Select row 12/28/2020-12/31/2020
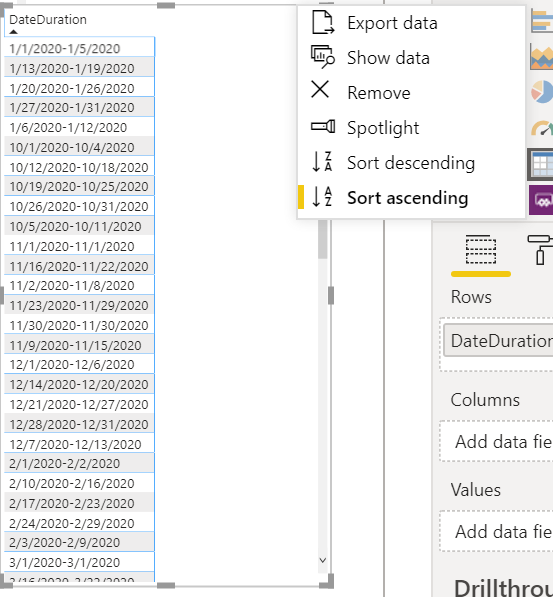 pyautogui.click(x=79, y=424)
